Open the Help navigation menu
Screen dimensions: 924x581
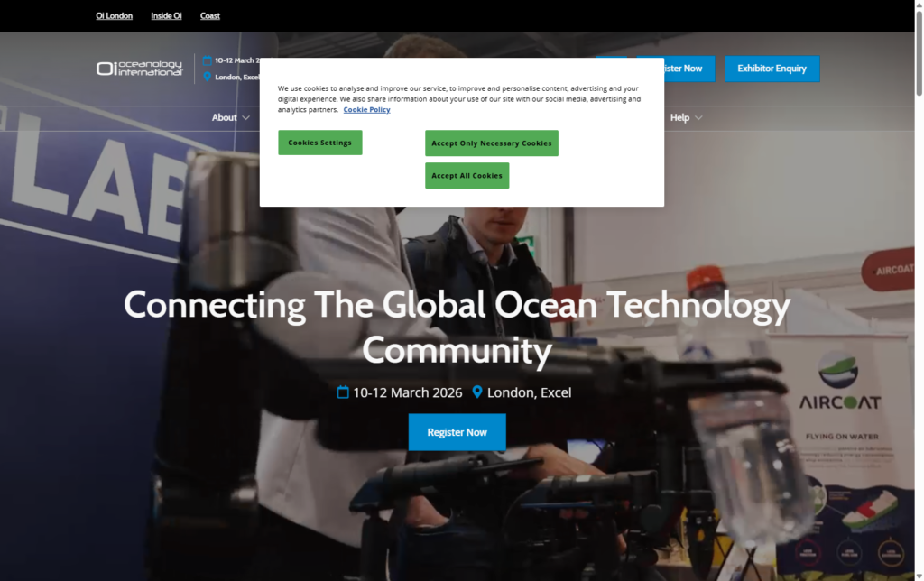click(679, 118)
